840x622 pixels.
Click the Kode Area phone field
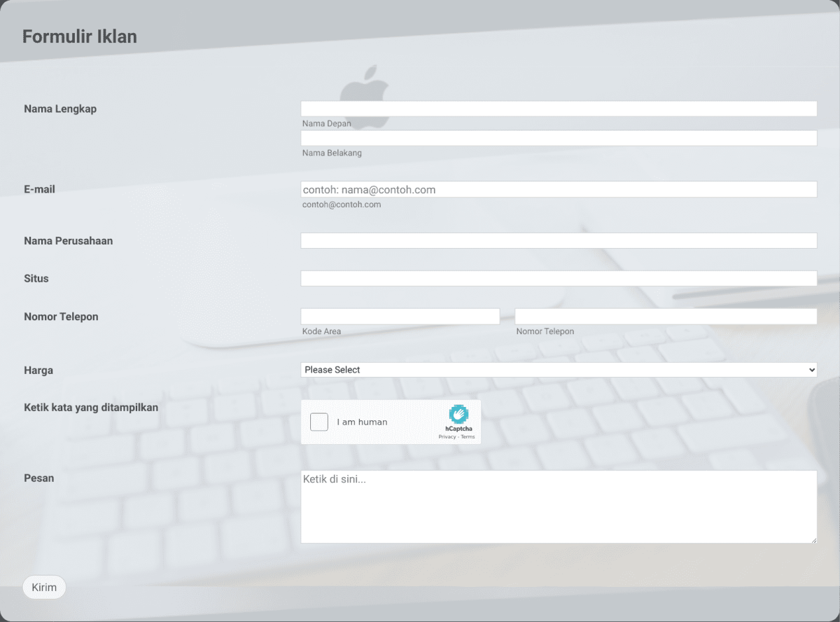tap(400, 316)
